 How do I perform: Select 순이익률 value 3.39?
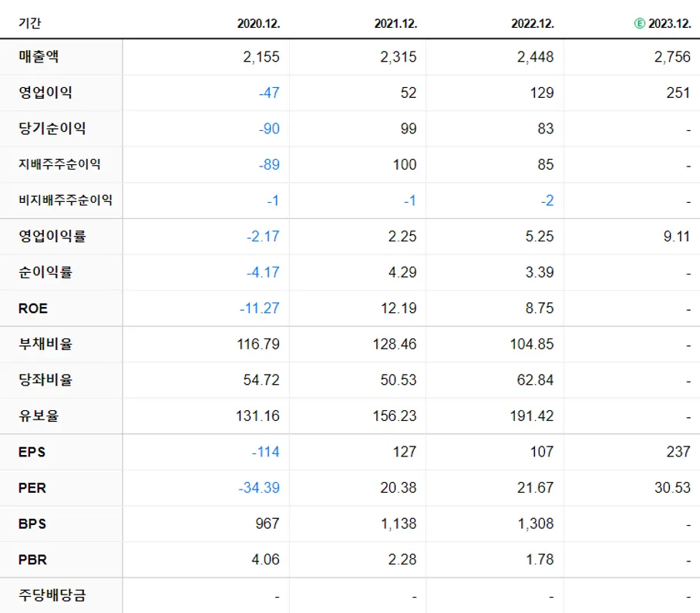tap(540, 272)
